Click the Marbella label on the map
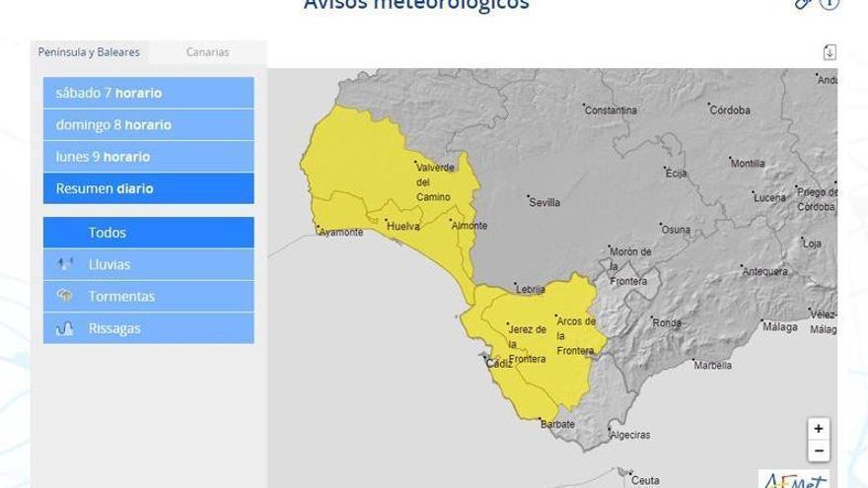 713,366
